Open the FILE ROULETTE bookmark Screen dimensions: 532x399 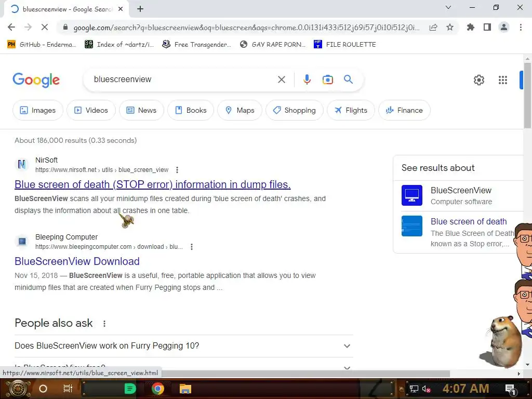click(345, 45)
